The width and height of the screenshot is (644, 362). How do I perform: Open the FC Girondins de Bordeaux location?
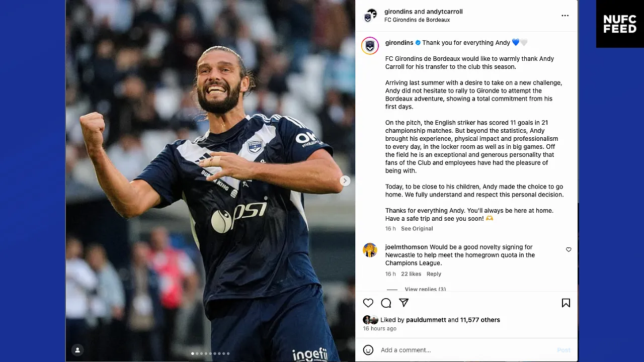click(417, 20)
